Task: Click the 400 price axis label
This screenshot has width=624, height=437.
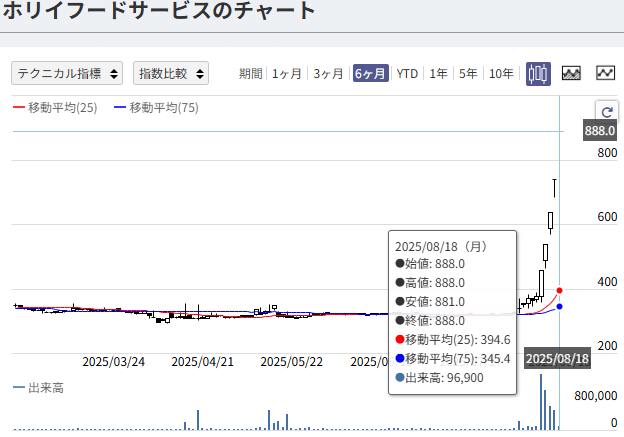Action: (607, 282)
